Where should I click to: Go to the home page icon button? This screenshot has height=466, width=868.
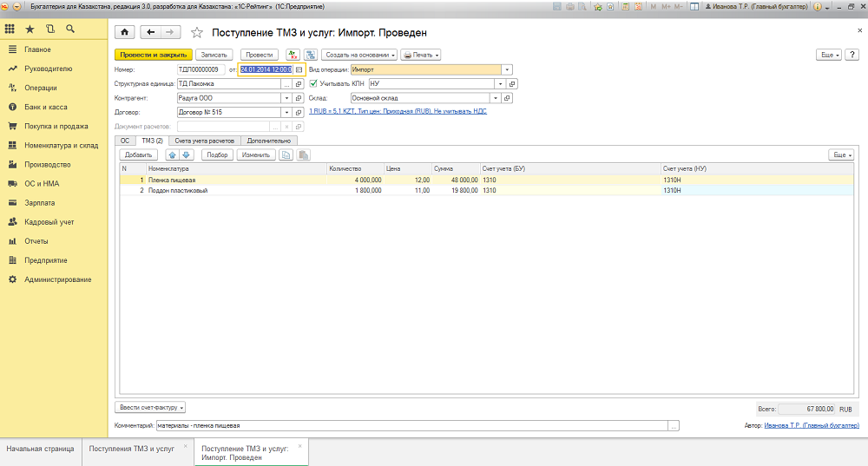point(124,32)
